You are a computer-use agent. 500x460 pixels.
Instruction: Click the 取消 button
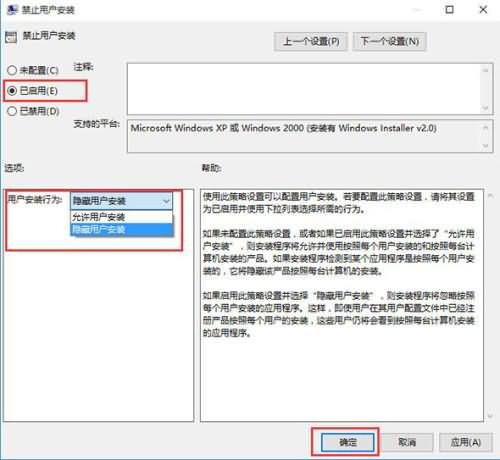407,442
